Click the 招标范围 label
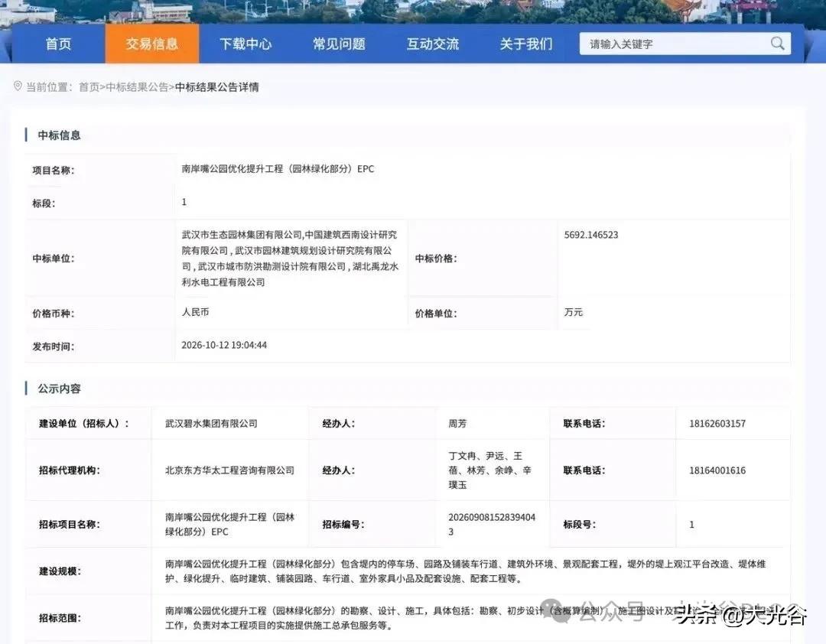This screenshot has width=826, height=644. (x=60, y=618)
